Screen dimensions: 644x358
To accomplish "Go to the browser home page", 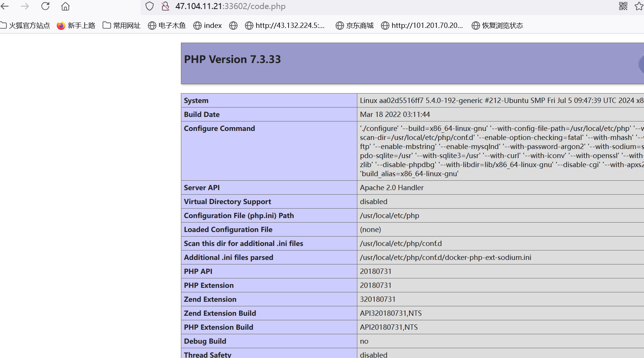I will pos(65,6).
